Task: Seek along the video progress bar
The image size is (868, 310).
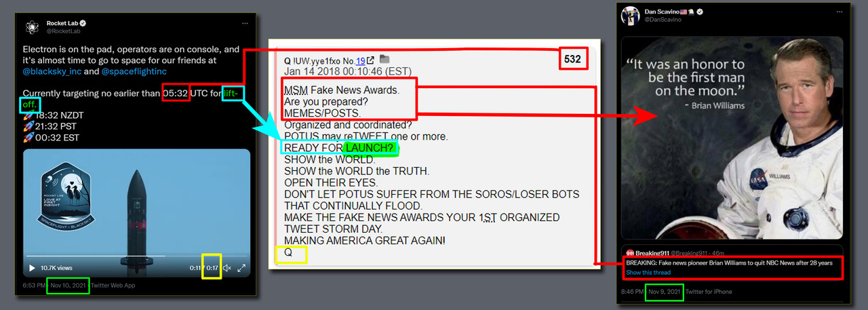Action: point(136,256)
